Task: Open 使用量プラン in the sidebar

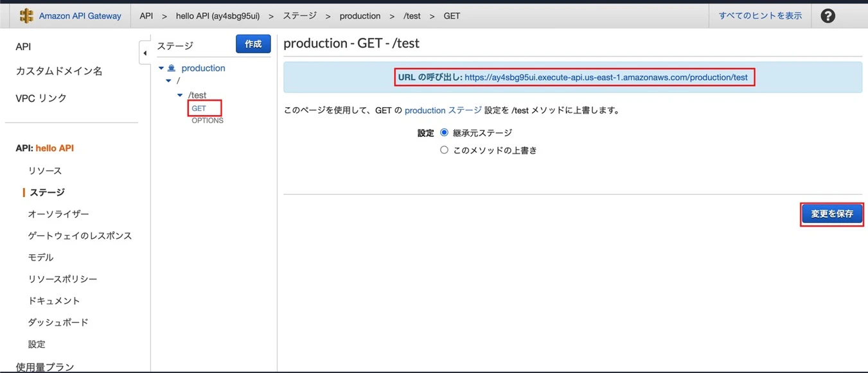Action: point(45,367)
